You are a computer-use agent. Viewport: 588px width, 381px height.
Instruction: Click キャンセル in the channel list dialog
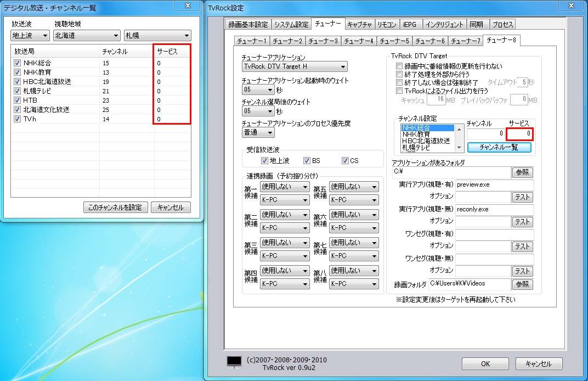(171, 207)
